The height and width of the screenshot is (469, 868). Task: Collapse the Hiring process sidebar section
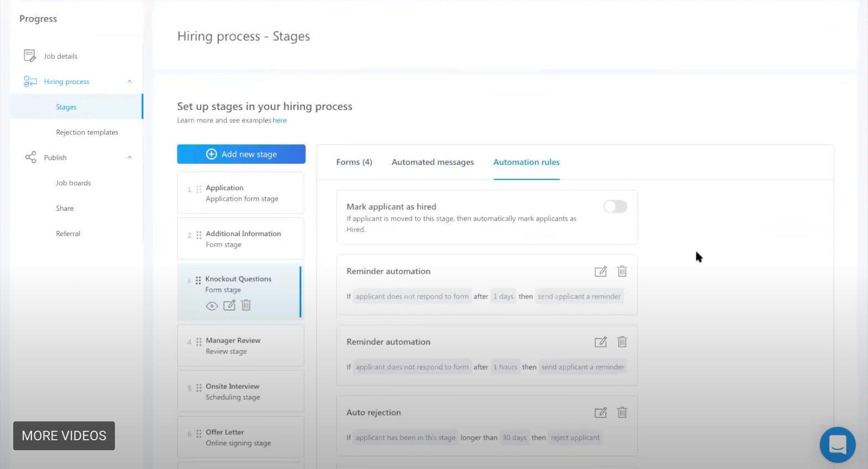coord(129,82)
